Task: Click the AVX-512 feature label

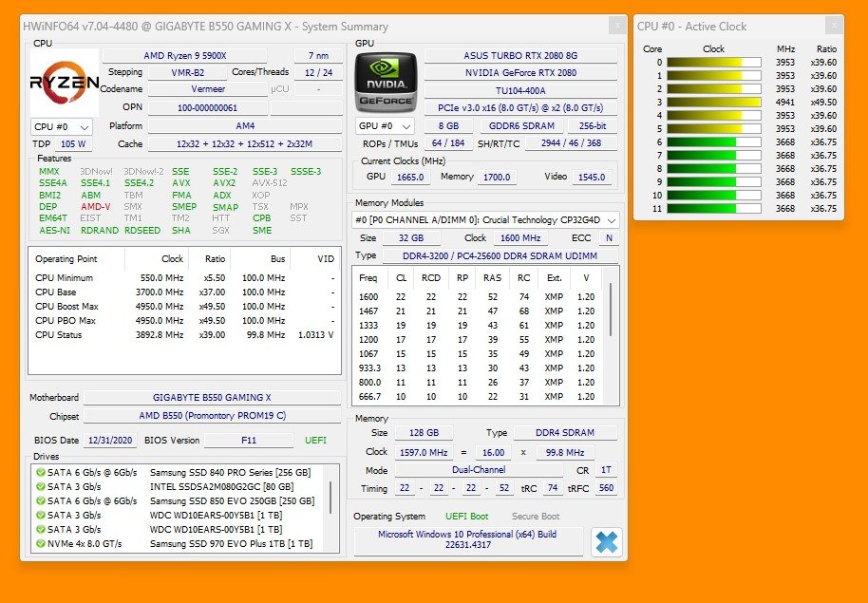Action: click(x=270, y=183)
